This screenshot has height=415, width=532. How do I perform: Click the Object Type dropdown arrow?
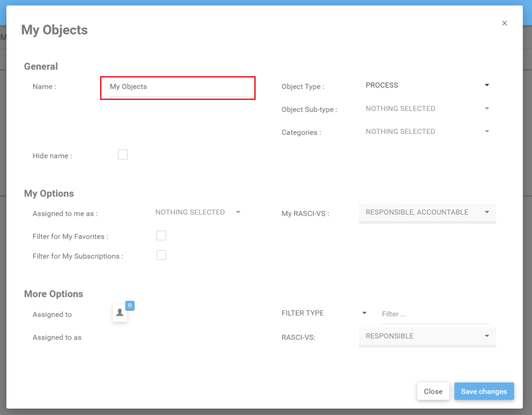pos(487,86)
